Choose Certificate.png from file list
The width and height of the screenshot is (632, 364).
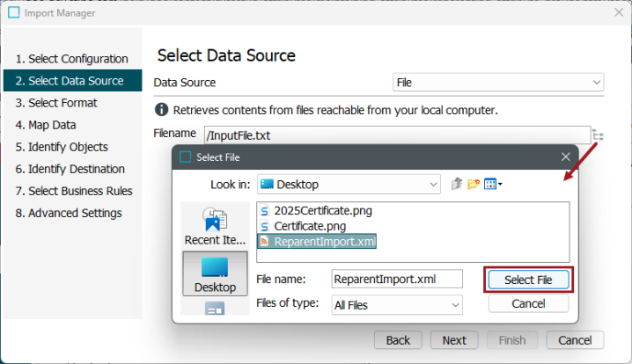tap(303, 226)
